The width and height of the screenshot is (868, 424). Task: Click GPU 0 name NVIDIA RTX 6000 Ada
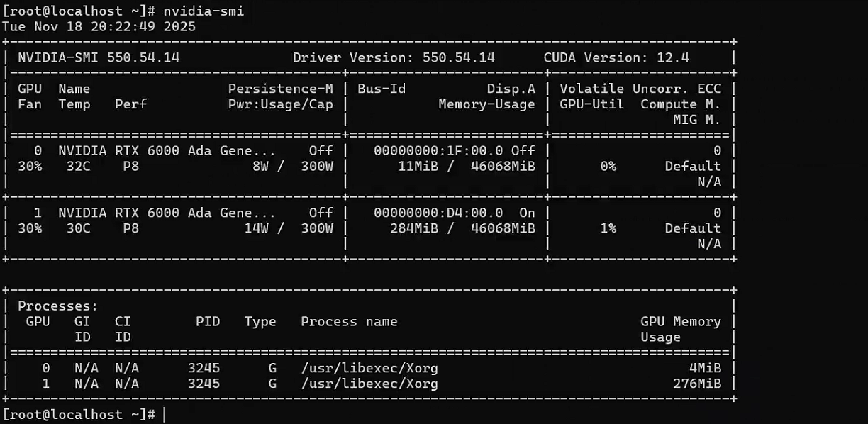tap(167, 150)
